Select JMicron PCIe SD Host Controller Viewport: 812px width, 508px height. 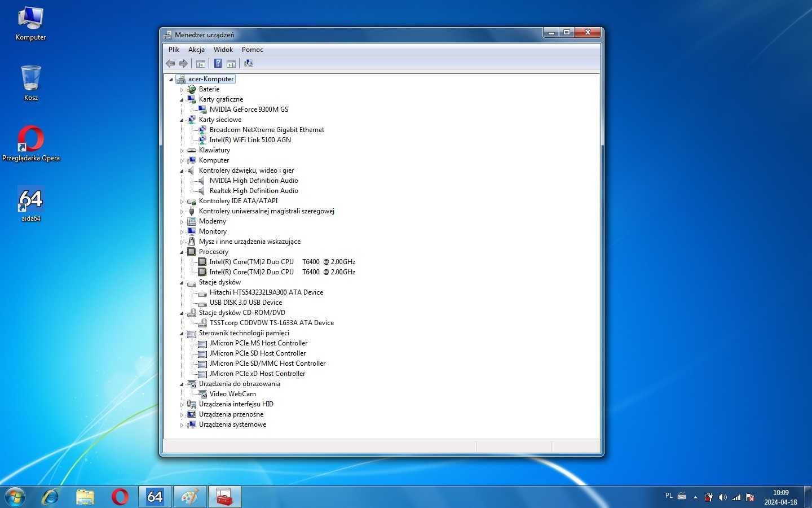click(x=257, y=353)
